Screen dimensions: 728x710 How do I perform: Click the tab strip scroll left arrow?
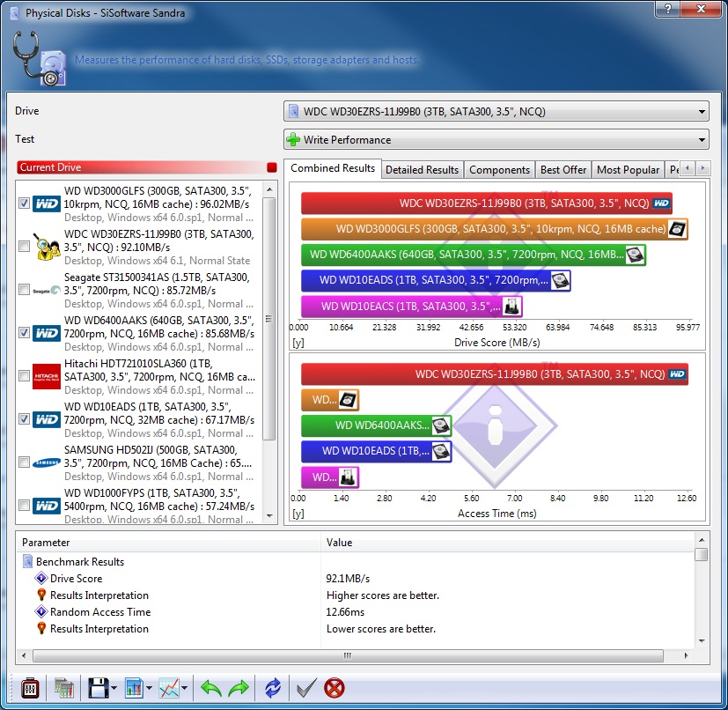click(688, 168)
